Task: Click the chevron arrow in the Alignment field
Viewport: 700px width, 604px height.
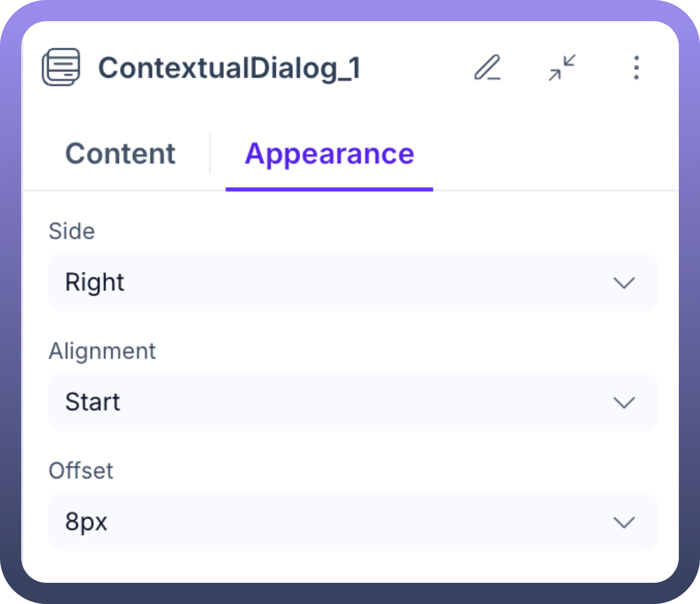Action: (624, 403)
